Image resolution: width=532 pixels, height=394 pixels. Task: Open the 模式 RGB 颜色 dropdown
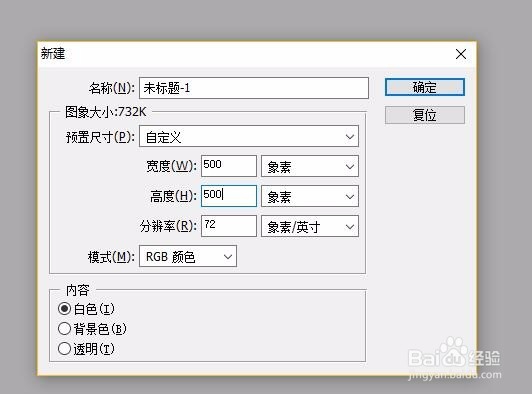click(188, 256)
